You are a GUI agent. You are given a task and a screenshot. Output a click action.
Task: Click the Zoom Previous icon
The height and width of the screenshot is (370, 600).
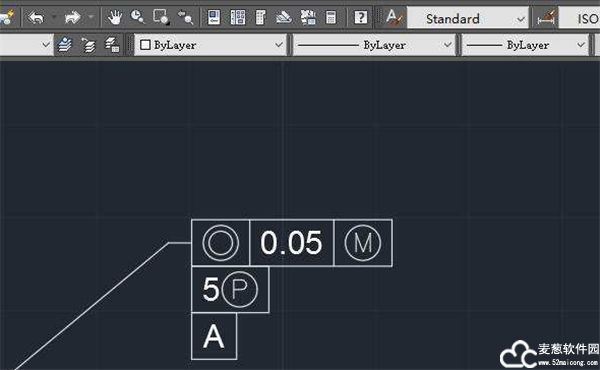click(x=185, y=17)
